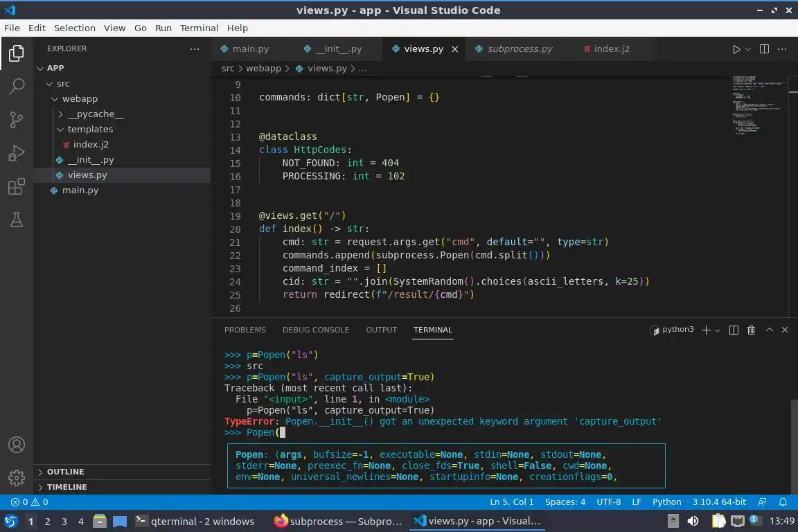Image resolution: width=798 pixels, height=532 pixels.
Task: Open the Testing flask view
Action: (17, 220)
